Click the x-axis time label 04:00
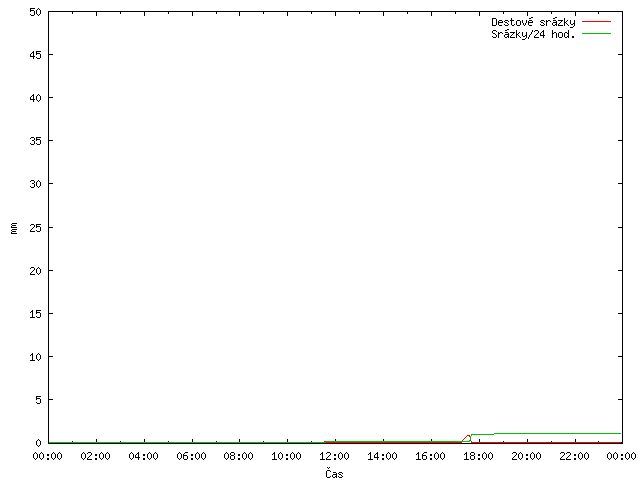This screenshot has height=480, width=640. 143,456
